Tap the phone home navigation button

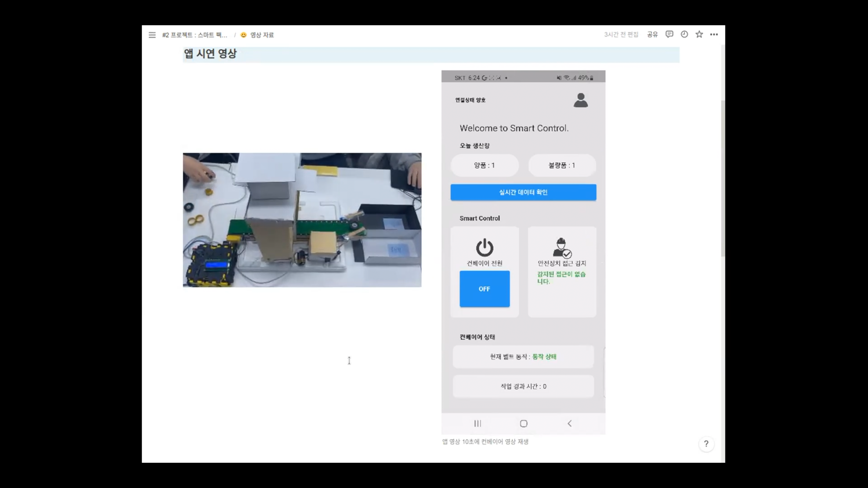[x=523, y=424]
